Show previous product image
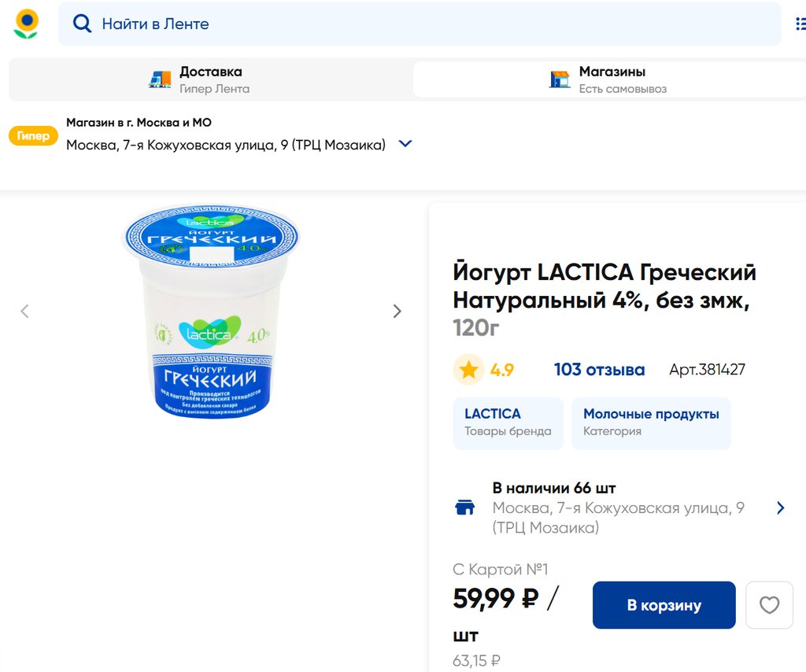The image size is (806, 672). 24,311
